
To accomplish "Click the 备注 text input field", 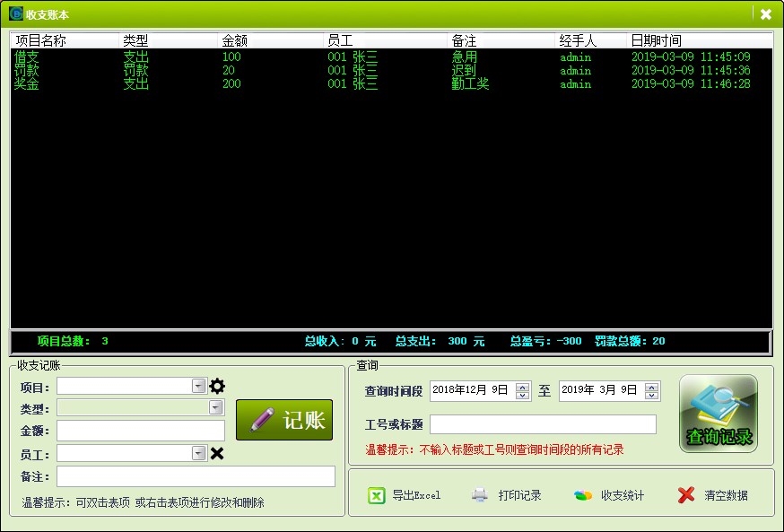I will click(196, 476).
